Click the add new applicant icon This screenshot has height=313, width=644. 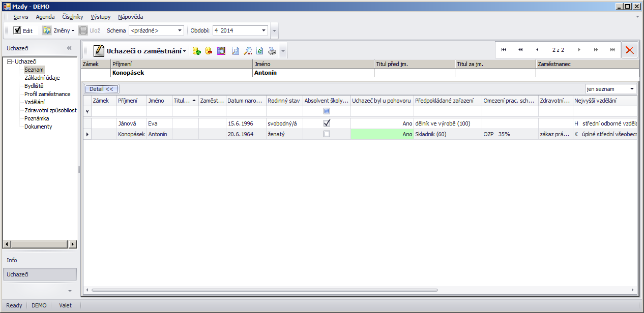tap(197, 51)
